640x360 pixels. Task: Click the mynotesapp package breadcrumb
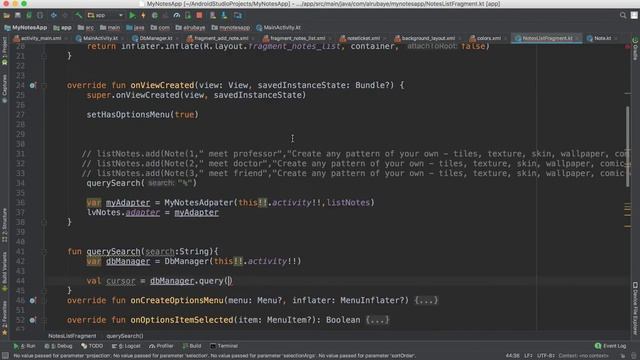(231, 28)
